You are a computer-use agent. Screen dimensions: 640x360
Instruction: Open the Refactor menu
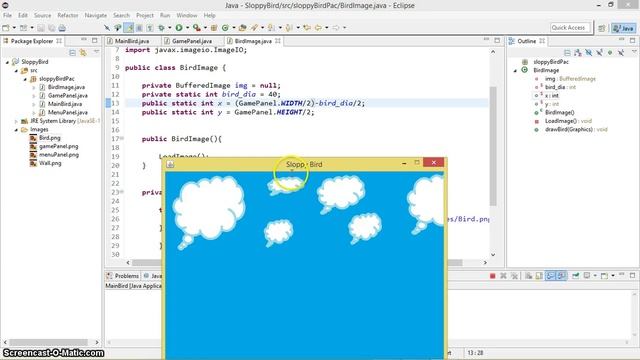click(x=68, y=16)
